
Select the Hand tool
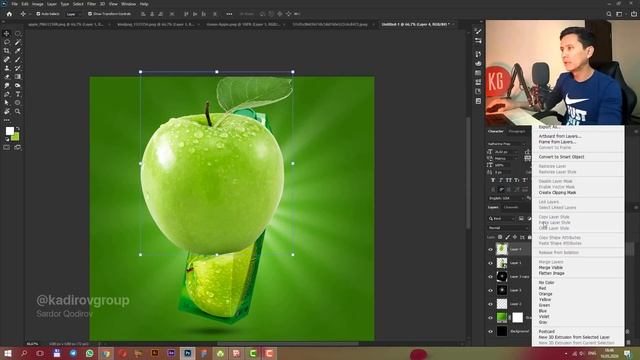[x=7, y=111]
